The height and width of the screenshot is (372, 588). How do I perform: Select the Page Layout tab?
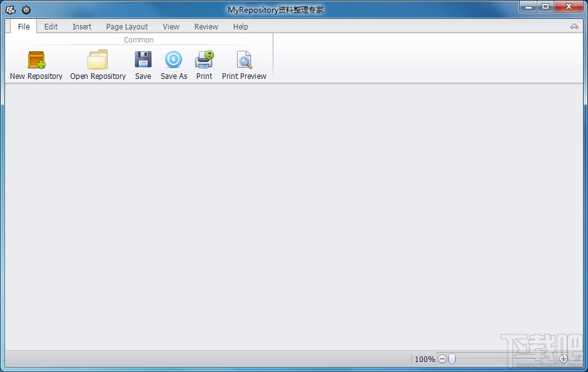(127, 27)
